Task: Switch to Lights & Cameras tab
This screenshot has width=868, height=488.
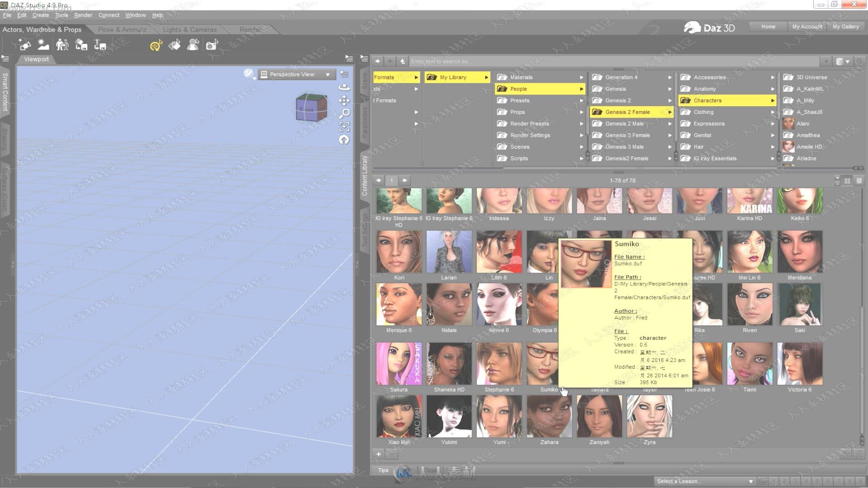Action: point(190,29)
